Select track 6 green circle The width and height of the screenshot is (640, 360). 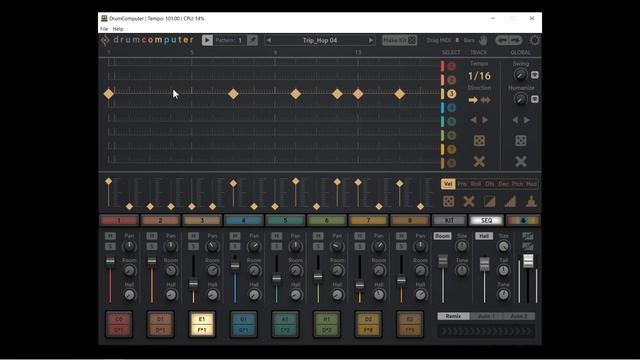coord(451,136)
